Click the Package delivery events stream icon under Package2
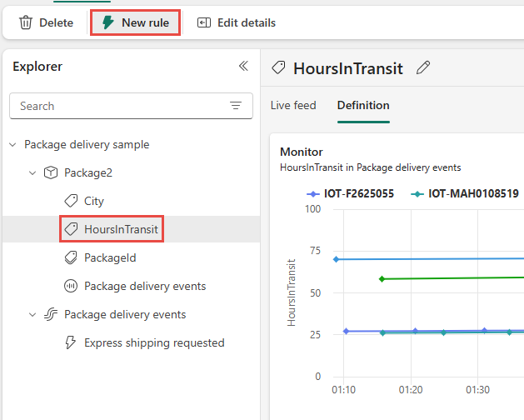The height and width of the screenshot is (420, 524). tap(71, 286)
